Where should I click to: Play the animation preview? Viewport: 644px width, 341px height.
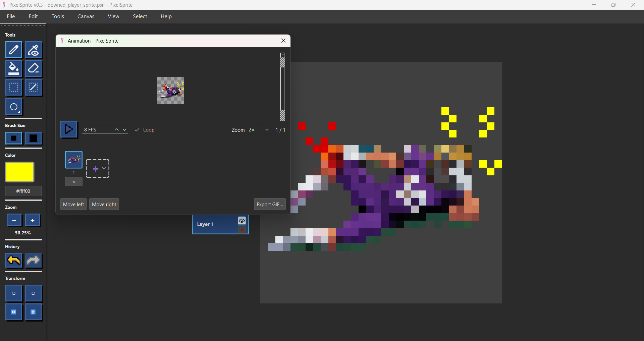[x=69, y=129]
